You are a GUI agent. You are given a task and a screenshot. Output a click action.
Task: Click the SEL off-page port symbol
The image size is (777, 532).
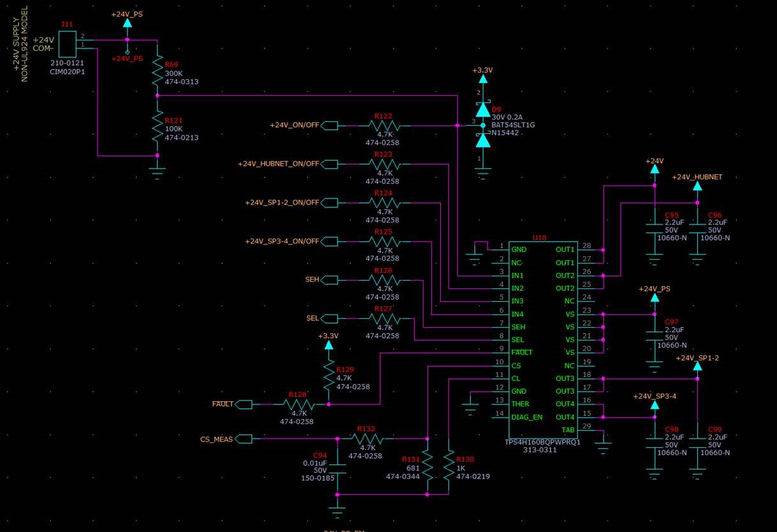(x=329, y=318)
